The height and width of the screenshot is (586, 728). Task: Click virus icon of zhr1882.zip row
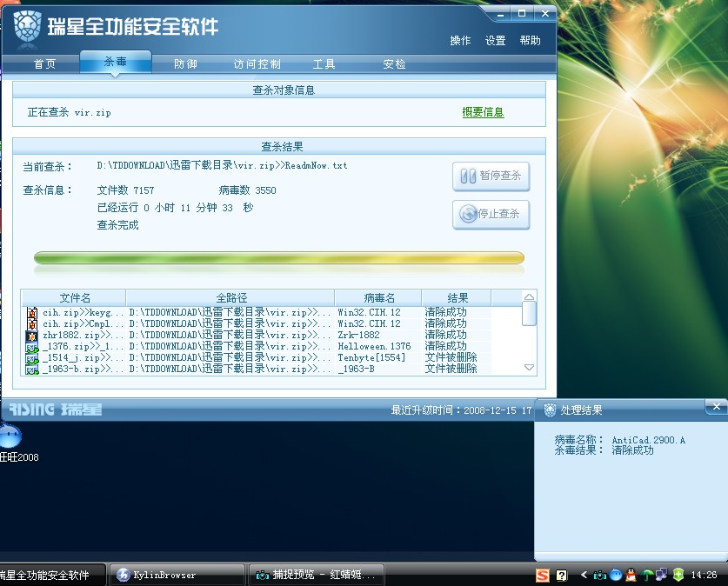pyautogui.click(x=32, y=335)
